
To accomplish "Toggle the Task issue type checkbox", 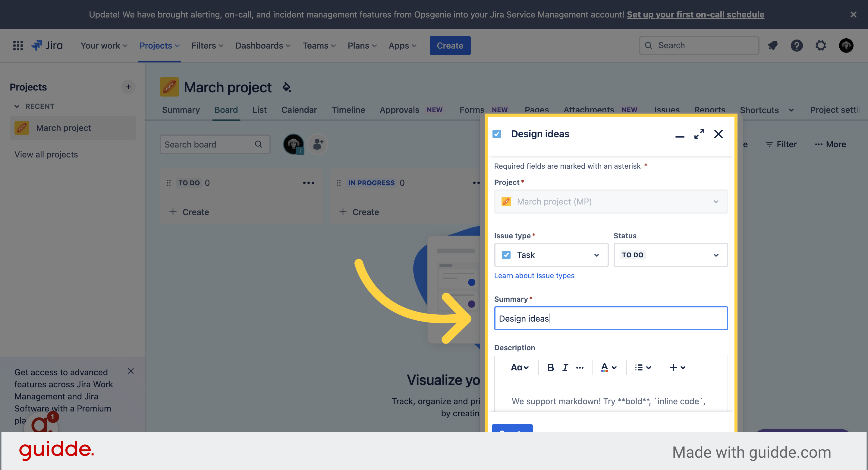I will point(506,255).
